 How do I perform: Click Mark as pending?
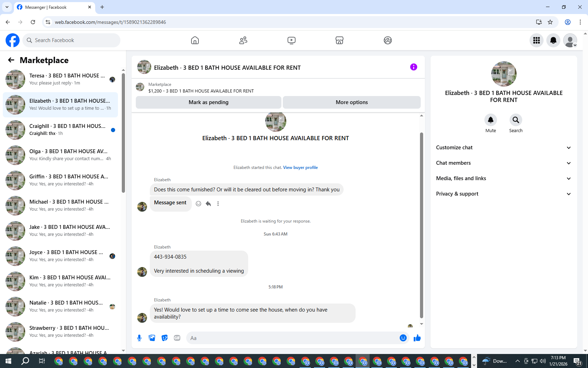click(x=209, y=102)
